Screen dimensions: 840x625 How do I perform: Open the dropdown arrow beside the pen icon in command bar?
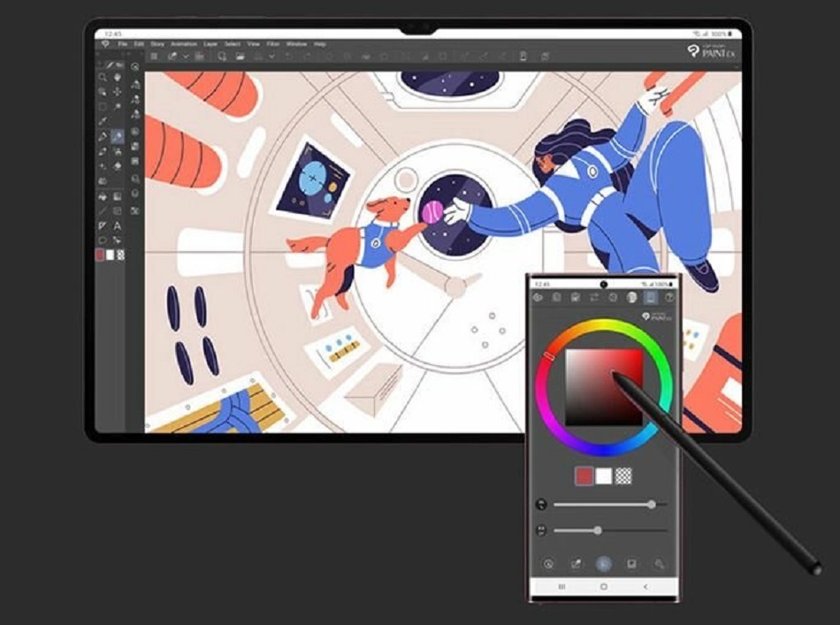185,57
